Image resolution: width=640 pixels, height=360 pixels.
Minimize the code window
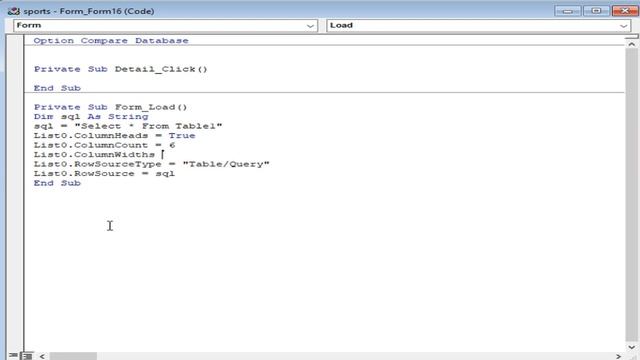pyautogui.click(x=567, y=11)
